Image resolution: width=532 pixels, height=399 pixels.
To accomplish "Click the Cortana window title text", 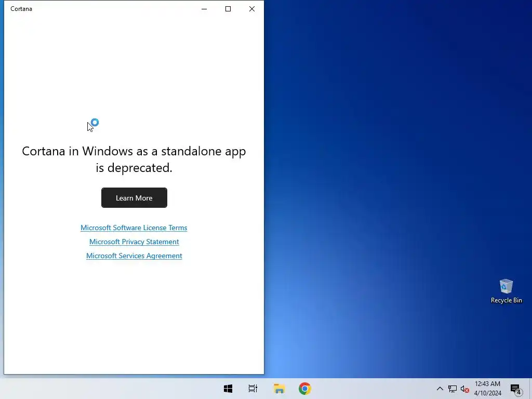I will 21,9.
